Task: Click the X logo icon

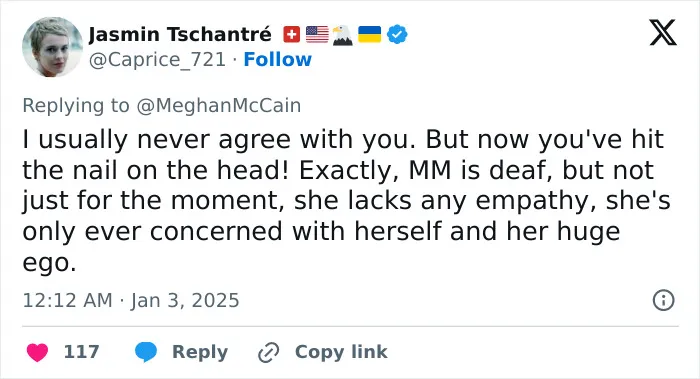Action: (663, 33)
